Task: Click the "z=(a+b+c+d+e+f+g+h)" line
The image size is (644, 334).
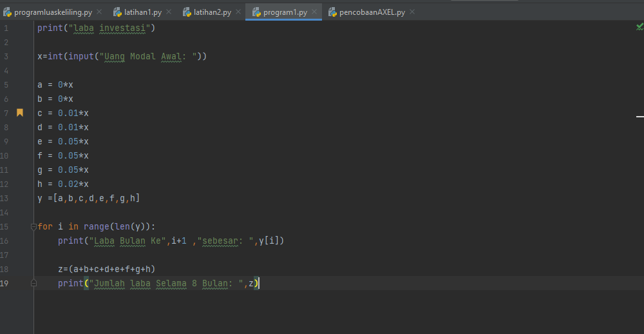Action: [x=107, y=269]
